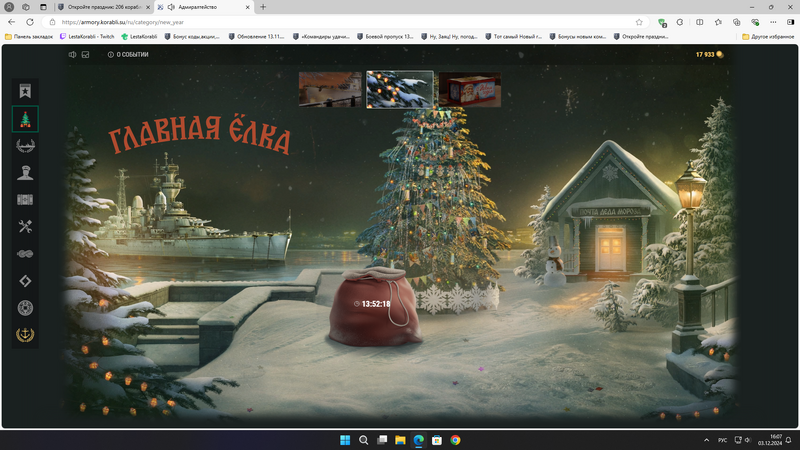Viewport: 800px width, 450px height.
Task: Open the browser profile avatar
Action: point(9,7)
